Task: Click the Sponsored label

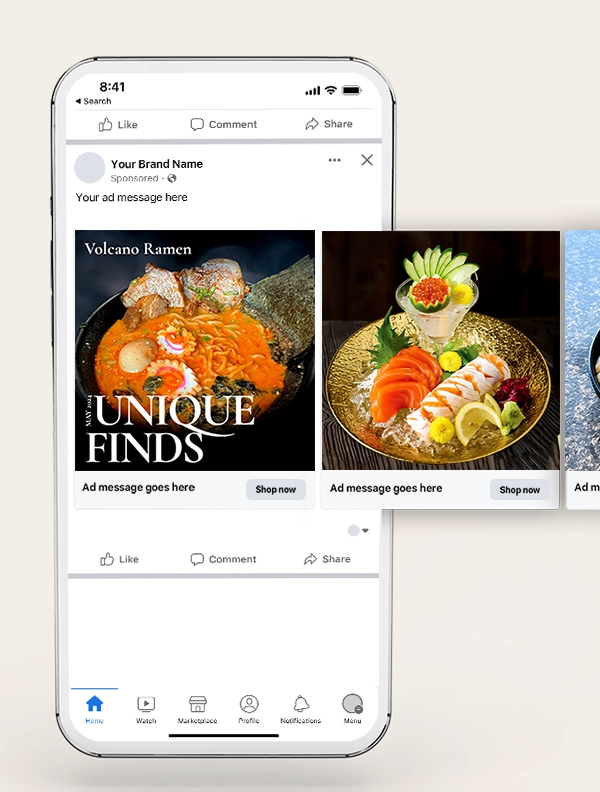Action: (134, 178)
